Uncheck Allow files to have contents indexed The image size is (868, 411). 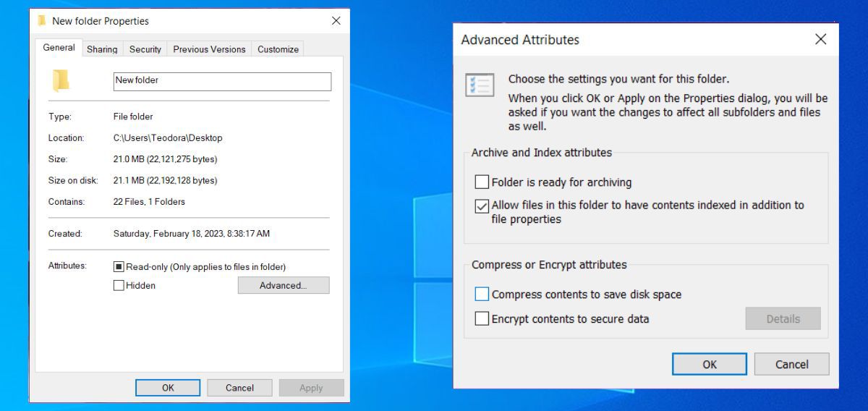(482, 206)
